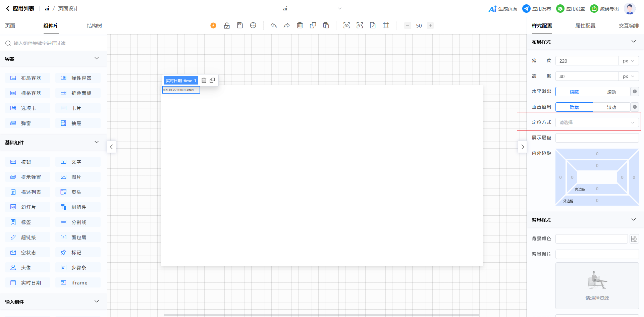Open the 定位方式 dropdown
644x317 pixels.
[x=597, y=122]
